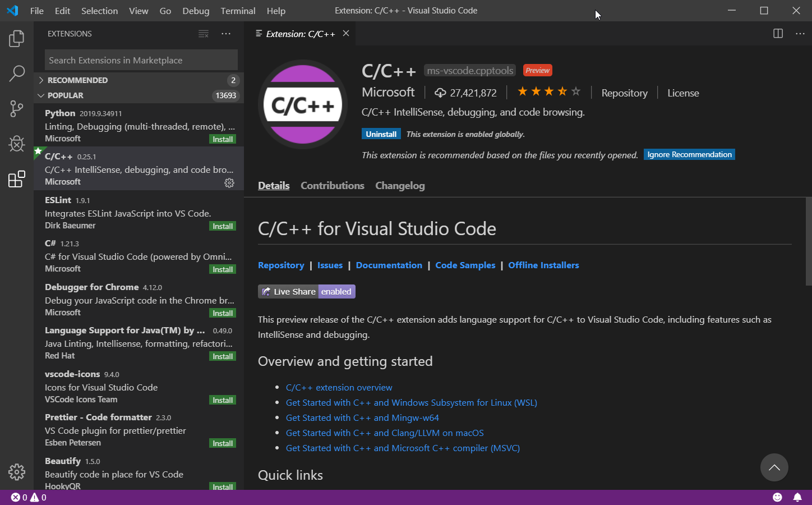Click the Extensions icon in activity bar

click(17, 179)
